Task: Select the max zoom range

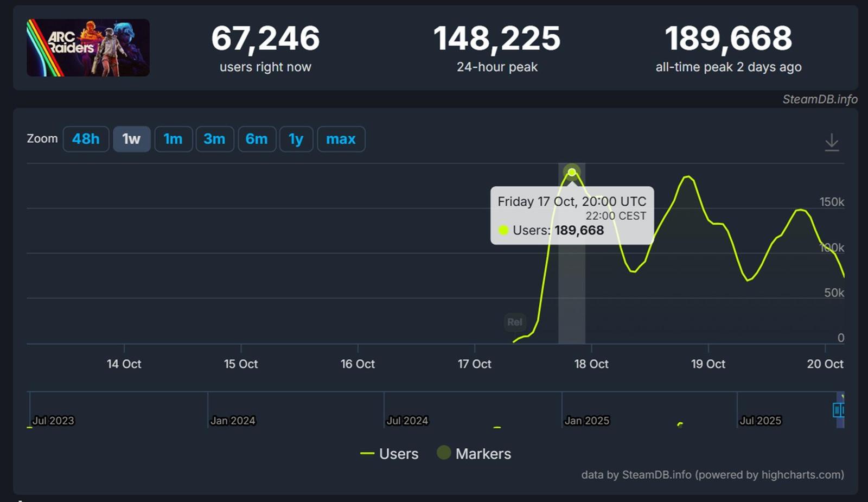Action: click(x=341, y=139)
